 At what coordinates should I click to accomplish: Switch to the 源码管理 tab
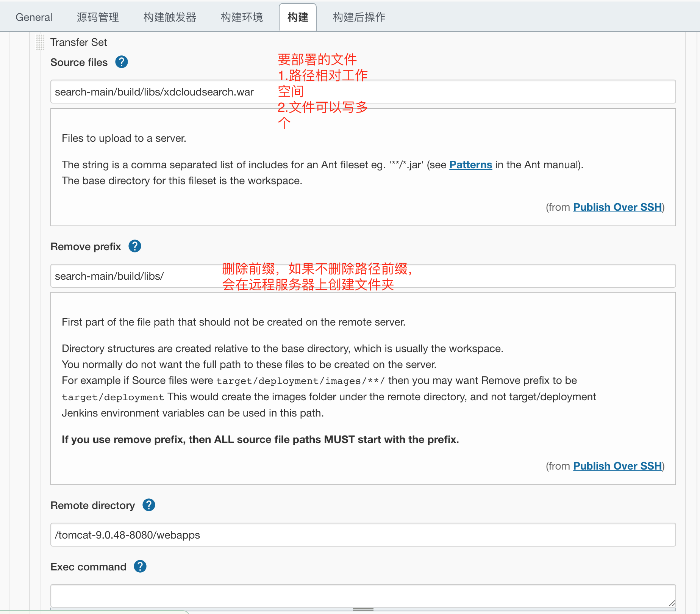(97, 17)
